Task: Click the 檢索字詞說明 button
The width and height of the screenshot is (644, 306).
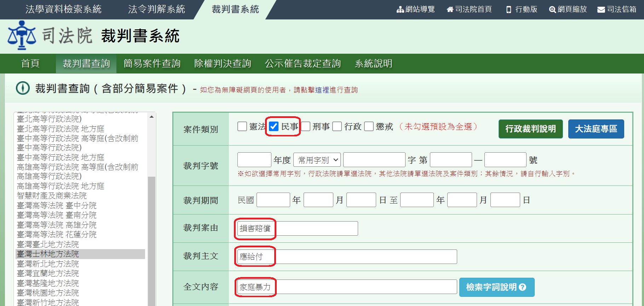Action: pos(497,287)
